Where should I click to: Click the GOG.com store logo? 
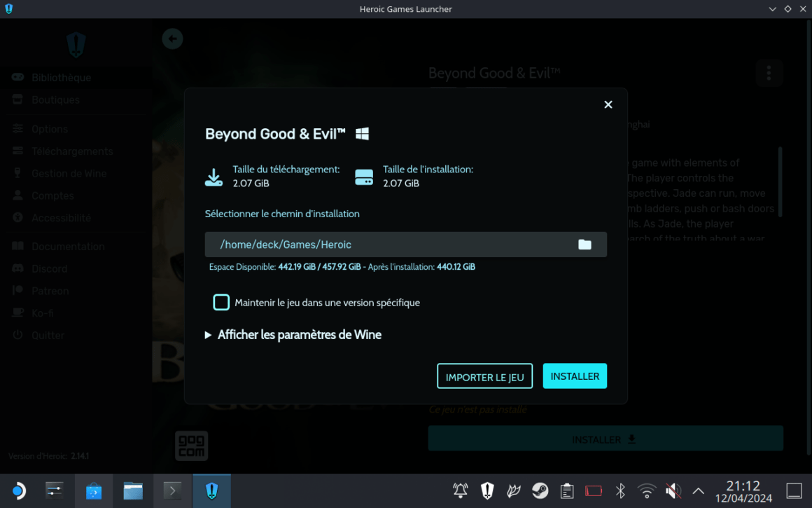(x=192, y=446)
